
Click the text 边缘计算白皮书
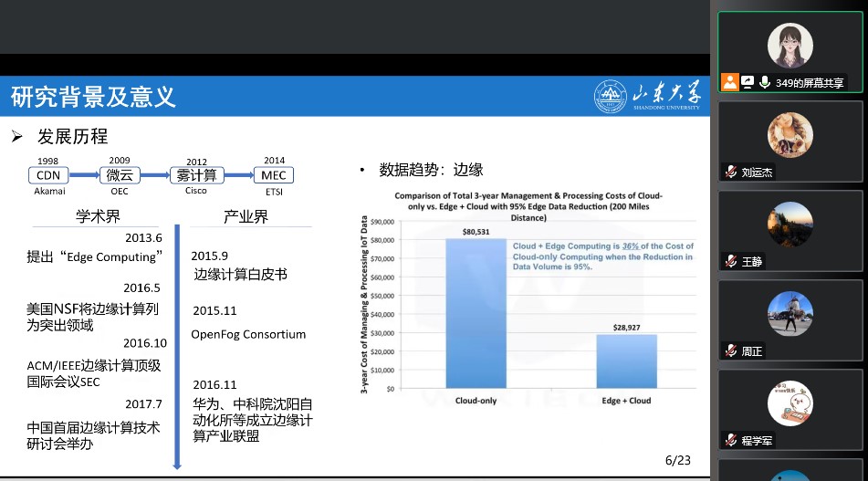pos(240,275)
